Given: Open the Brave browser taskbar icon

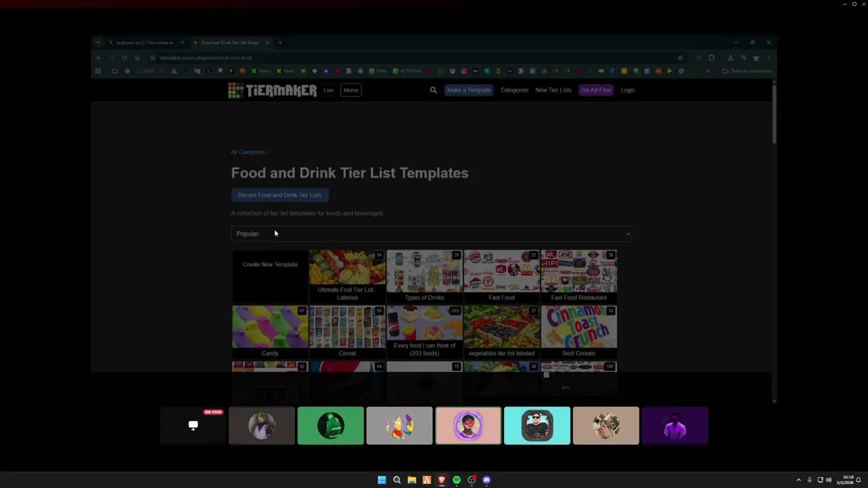Looking at the screenshot, I should tap(441, 480).
